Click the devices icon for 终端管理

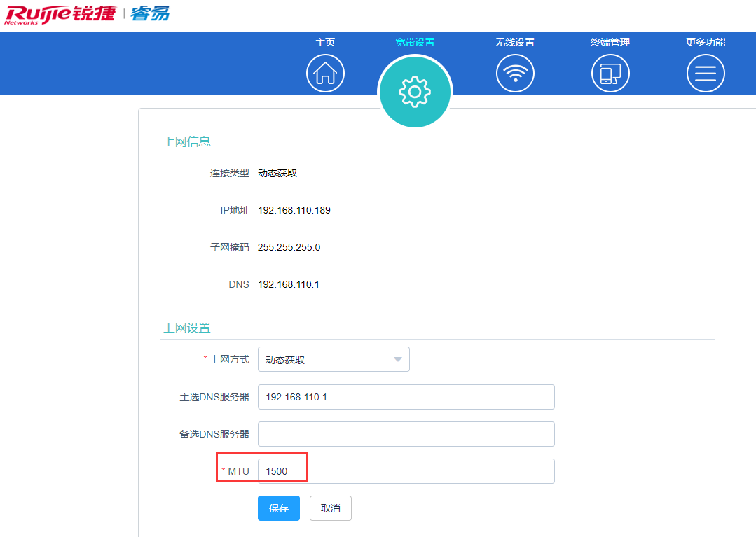610,73
